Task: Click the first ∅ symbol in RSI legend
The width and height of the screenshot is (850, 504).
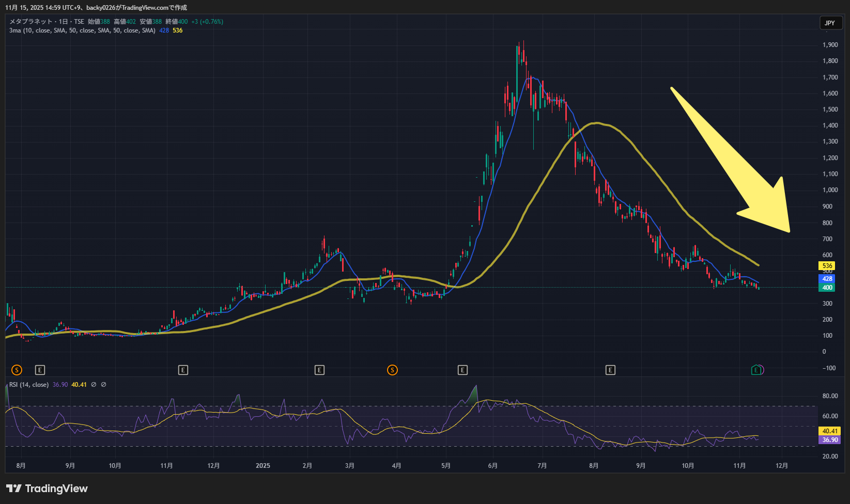Action: click(94, 385)
